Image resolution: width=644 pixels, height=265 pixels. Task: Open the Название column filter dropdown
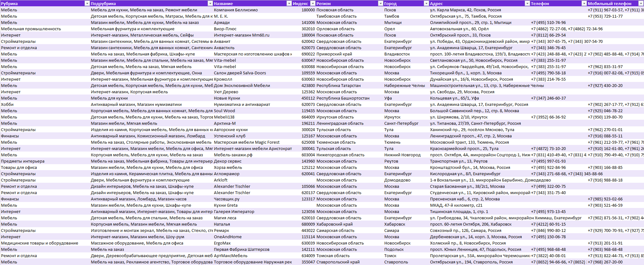289,3
